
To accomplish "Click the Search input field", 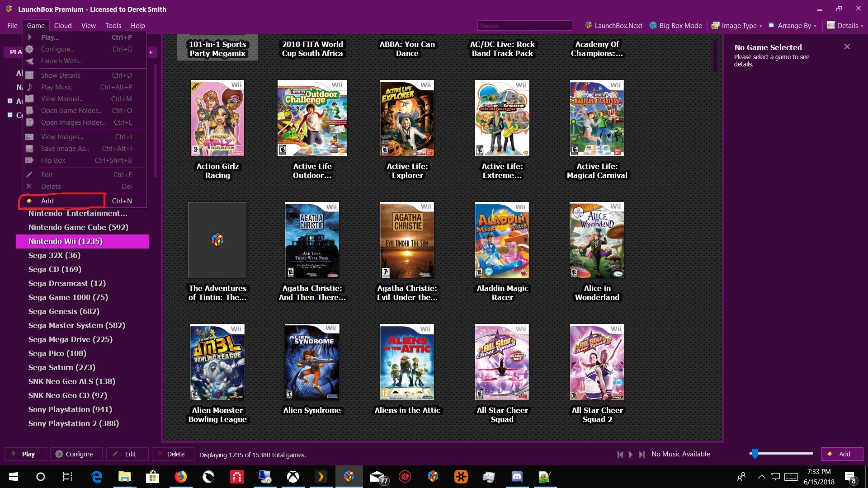I will pos(524,26).
